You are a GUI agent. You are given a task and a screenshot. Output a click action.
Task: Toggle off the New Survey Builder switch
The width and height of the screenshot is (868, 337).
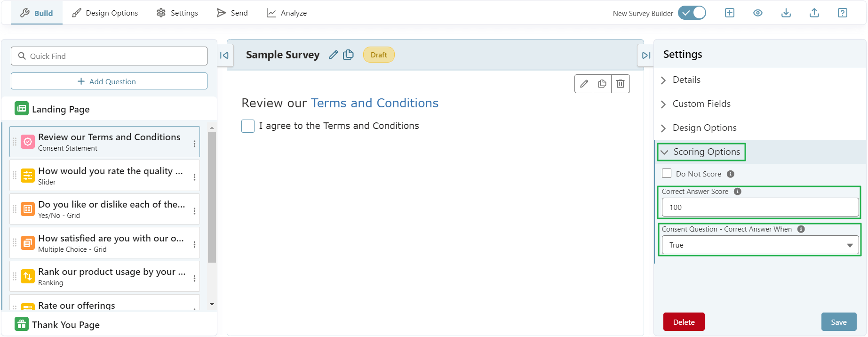click(x=692, y=13)
